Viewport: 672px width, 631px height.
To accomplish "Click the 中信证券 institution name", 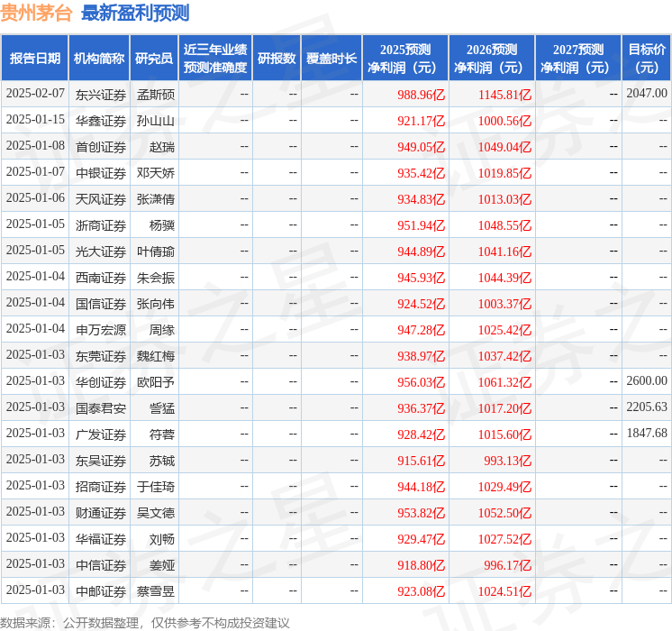I will point(101,565).
